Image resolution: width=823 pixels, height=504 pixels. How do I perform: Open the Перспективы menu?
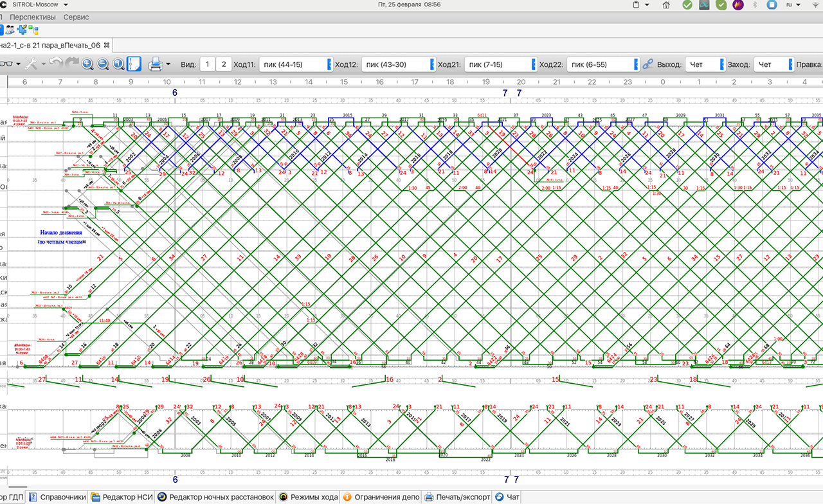tap(32, 17)
